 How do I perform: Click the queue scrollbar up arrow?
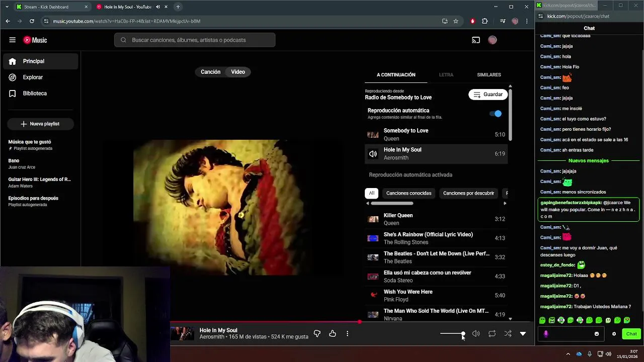pos(510,86)
